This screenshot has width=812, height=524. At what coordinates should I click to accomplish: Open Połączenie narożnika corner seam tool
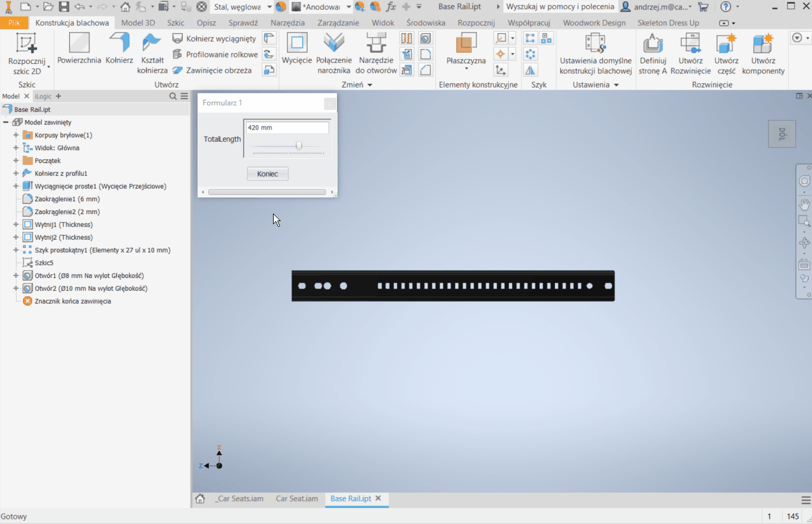(334, 54)
